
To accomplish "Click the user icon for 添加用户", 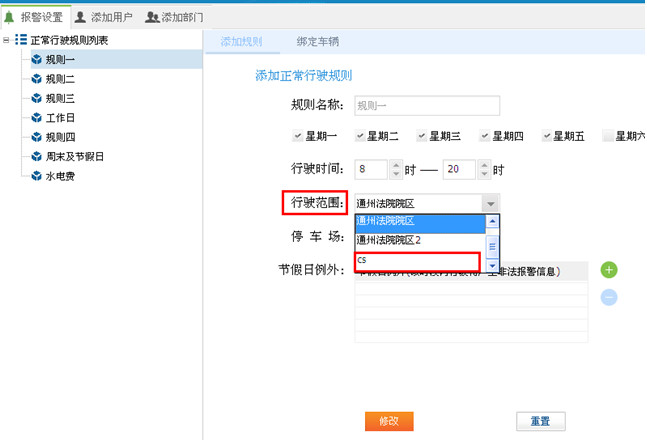I will [x=80, y=17].
